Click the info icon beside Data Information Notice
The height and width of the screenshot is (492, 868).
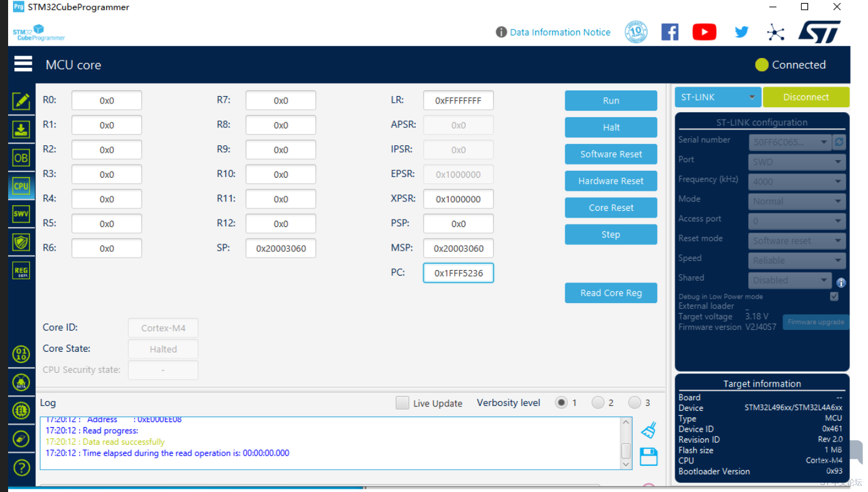(x=501, y=32)
